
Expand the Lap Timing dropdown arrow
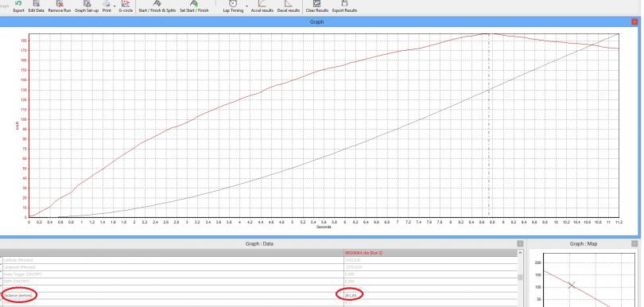(246, 6)
